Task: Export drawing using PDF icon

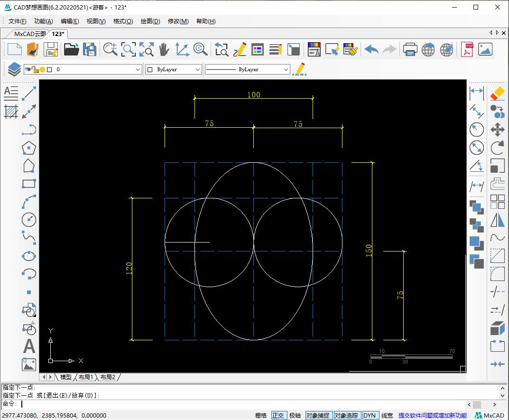Action: pyautogui.click(x=468, y=49)
